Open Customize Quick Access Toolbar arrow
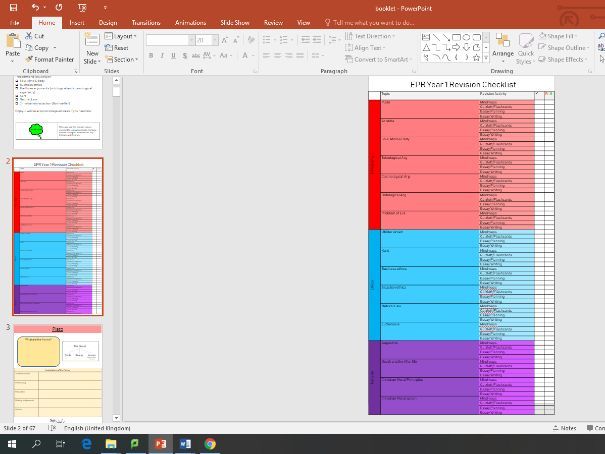This screenshot has height=454, width=605. (x=105, y=8)
